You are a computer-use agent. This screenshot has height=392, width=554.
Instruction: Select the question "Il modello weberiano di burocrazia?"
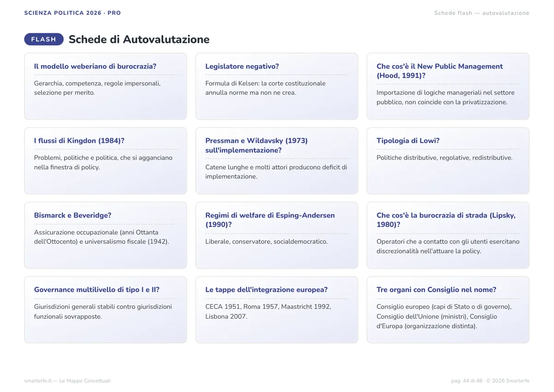[95, 66]
